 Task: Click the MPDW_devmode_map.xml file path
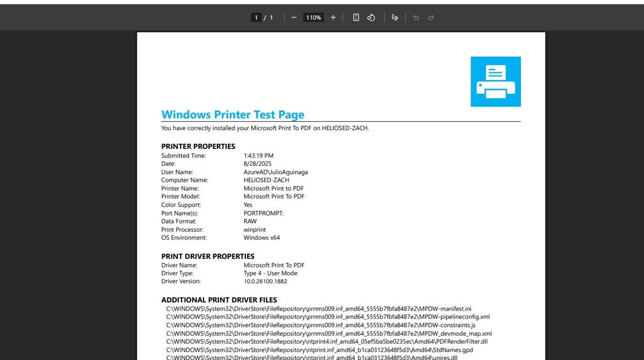(x=329, y=334)
